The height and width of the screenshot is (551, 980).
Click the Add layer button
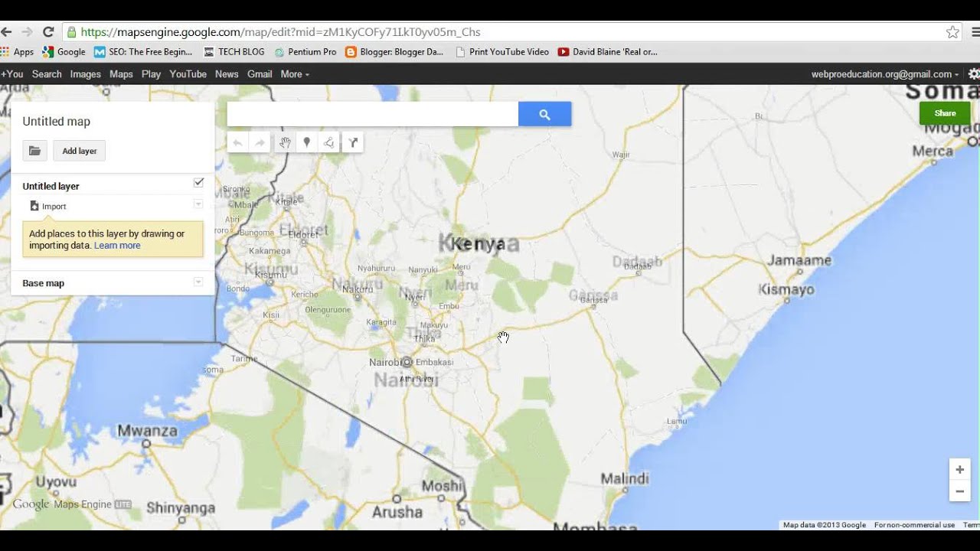(80, 151)
